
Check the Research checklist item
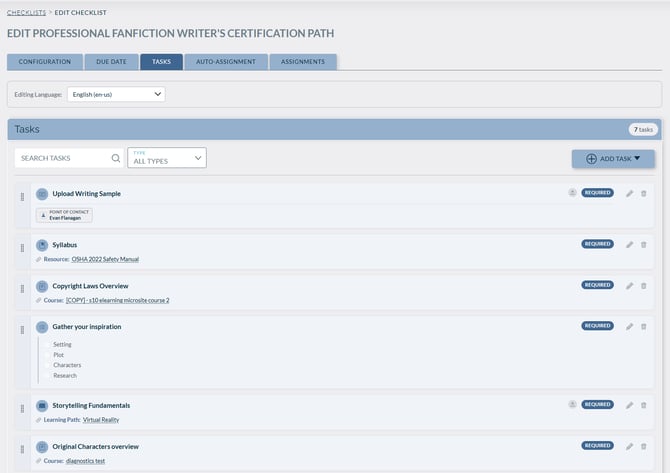click(x=47, y=376)
